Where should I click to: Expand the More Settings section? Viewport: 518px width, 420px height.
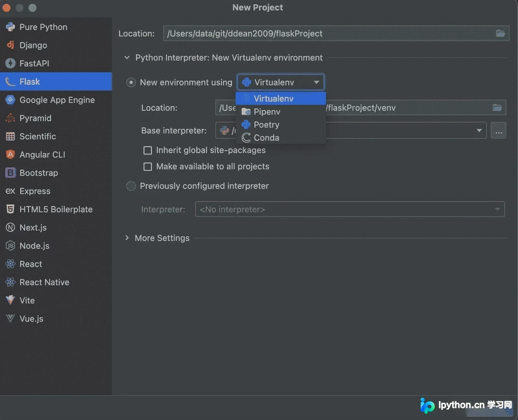tap(127, 238)
